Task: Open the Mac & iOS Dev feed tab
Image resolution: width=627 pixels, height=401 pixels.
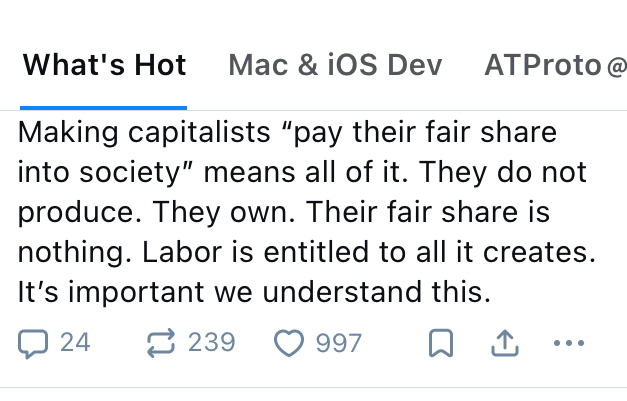Action: click(x=335, y=66)
